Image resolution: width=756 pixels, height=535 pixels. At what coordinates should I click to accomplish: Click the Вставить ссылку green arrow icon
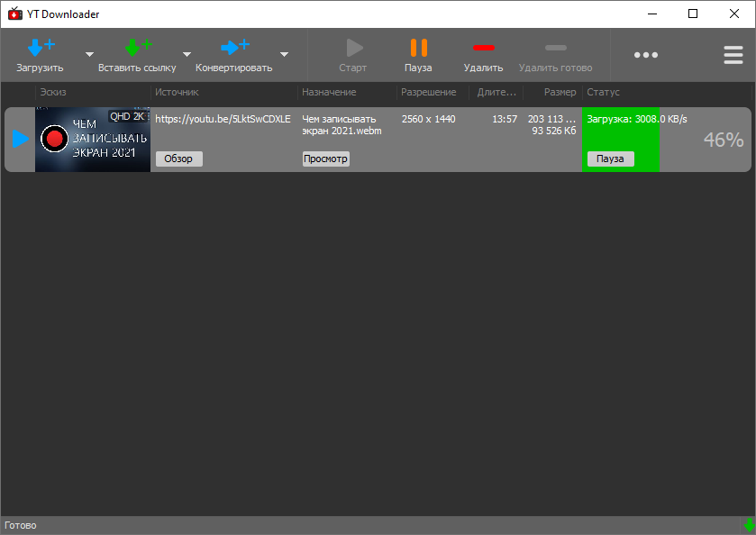click(x=137, y=48)
